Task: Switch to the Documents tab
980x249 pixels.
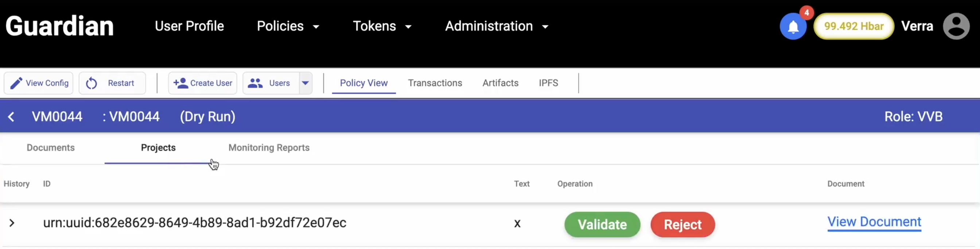Action: coord(51,148)
